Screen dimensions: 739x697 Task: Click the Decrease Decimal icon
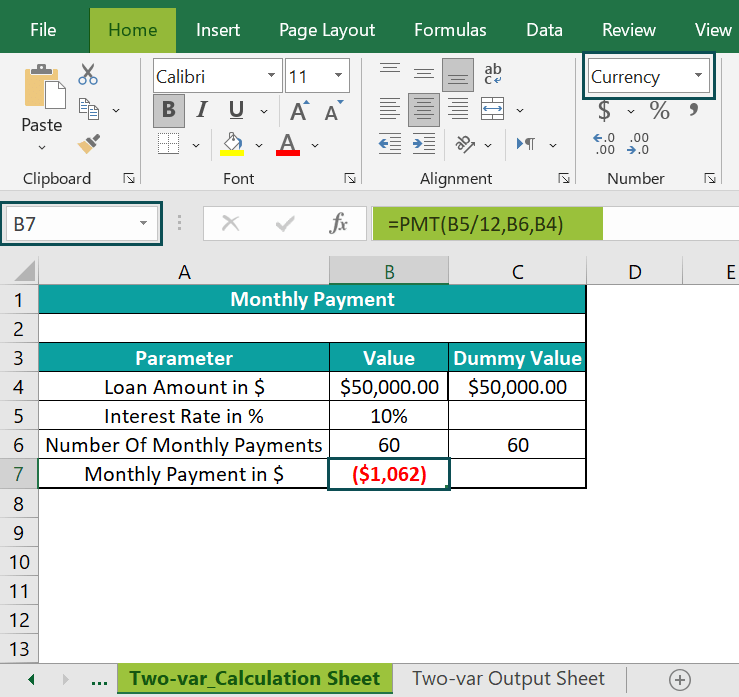point(638,144)
